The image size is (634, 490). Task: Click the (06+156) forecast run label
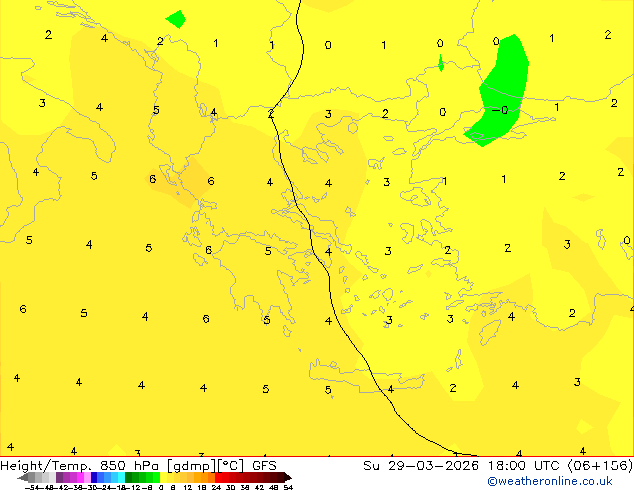[598, 465]
